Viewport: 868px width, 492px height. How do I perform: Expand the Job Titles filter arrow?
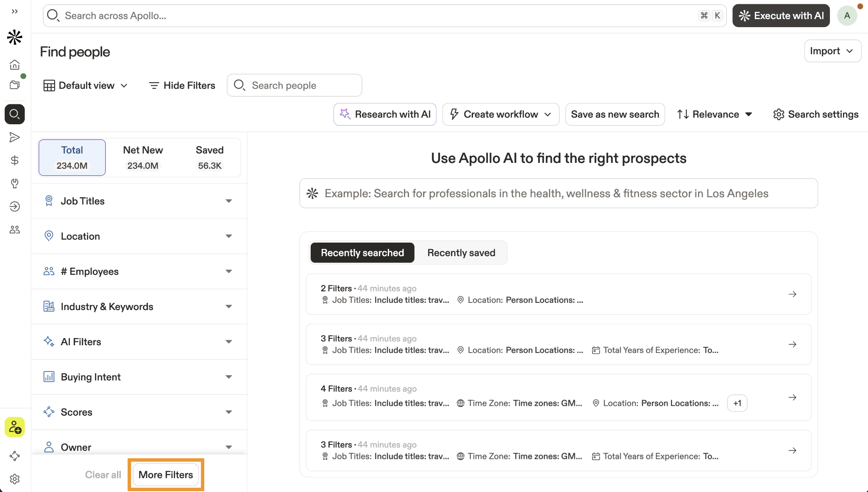229,201
